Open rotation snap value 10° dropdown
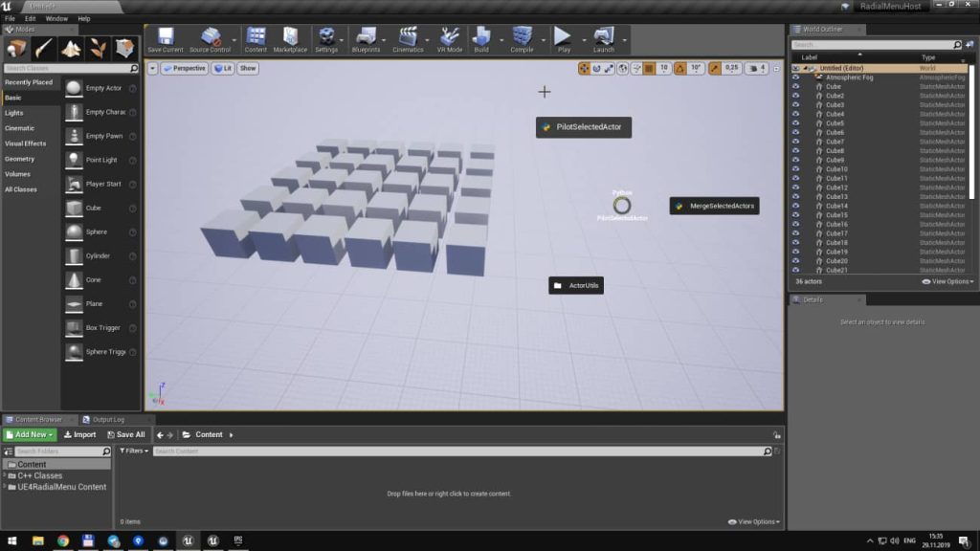The width and height of the screenshot is (980, 551). coord(696,68)
